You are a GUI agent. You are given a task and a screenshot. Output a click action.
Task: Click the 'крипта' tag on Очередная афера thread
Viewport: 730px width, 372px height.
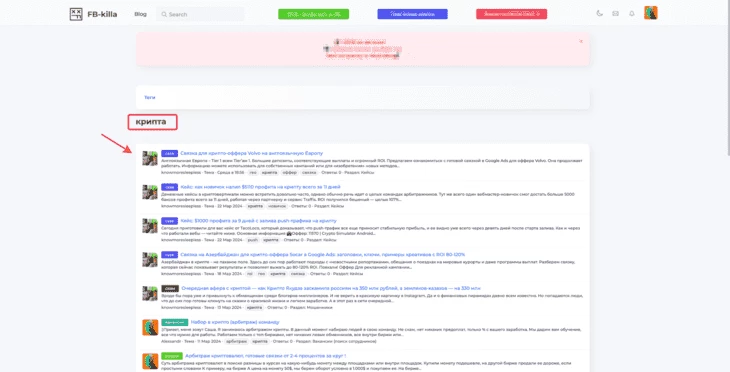254,307
